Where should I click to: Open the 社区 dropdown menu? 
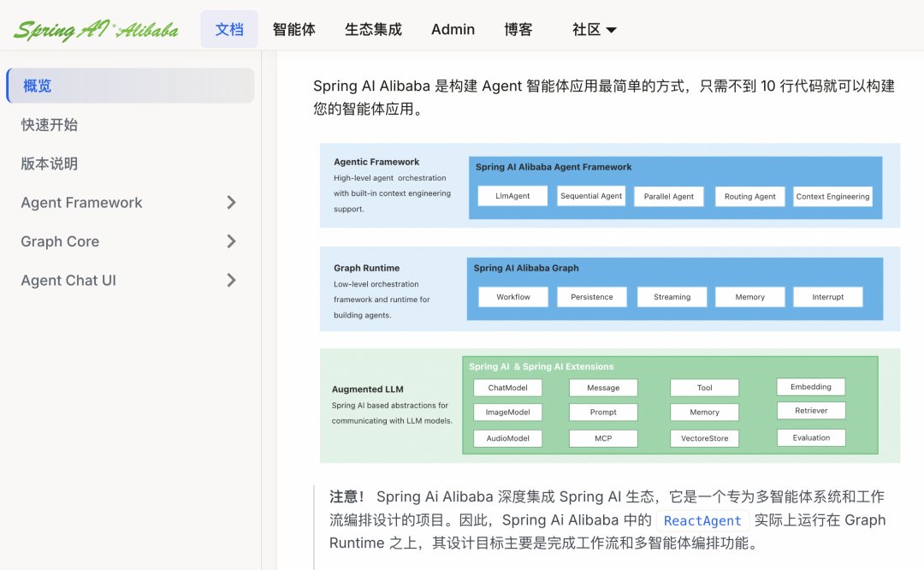pyautogui.click(x=594, y=29)
